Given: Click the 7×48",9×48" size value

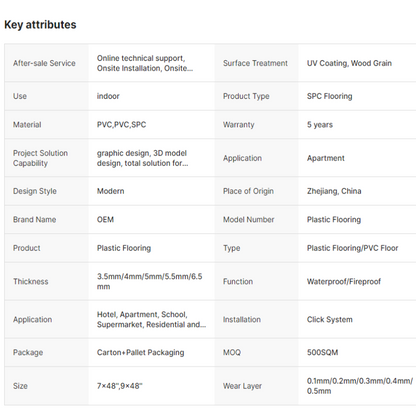Looking at the screenshot, I should (x=119, y=386).
